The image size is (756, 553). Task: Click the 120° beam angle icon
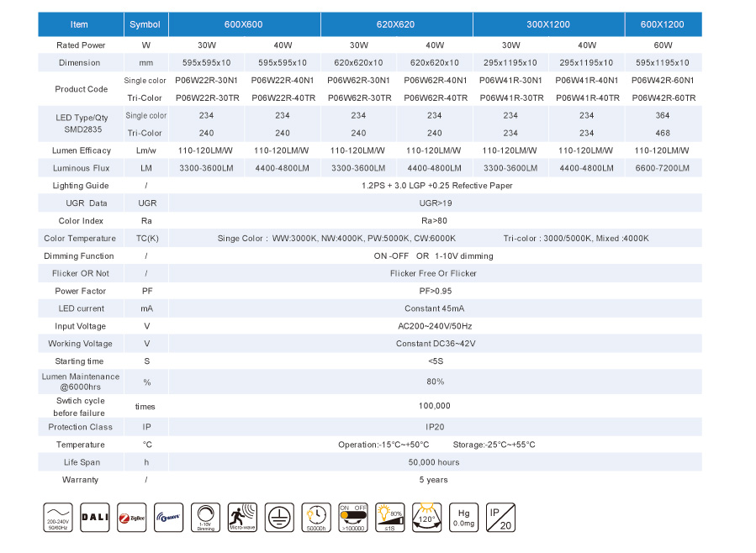pyautogui.click(x=426, y=517)
